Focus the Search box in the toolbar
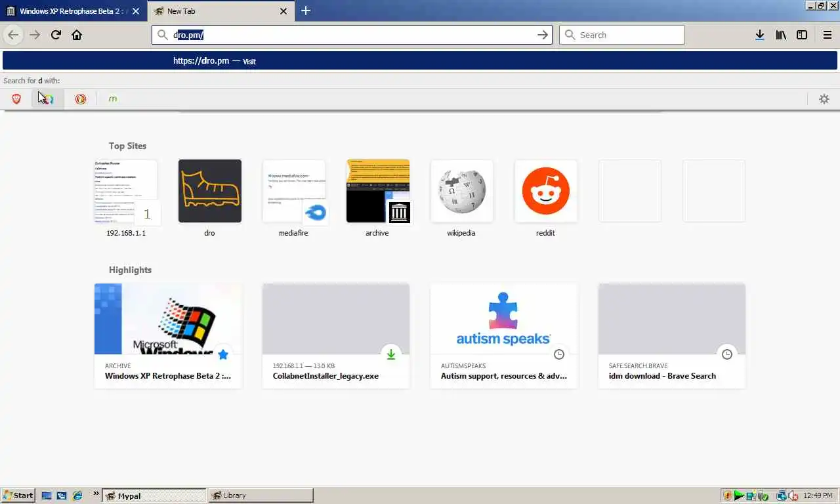 pyautogui.click(x=621, y=35)
